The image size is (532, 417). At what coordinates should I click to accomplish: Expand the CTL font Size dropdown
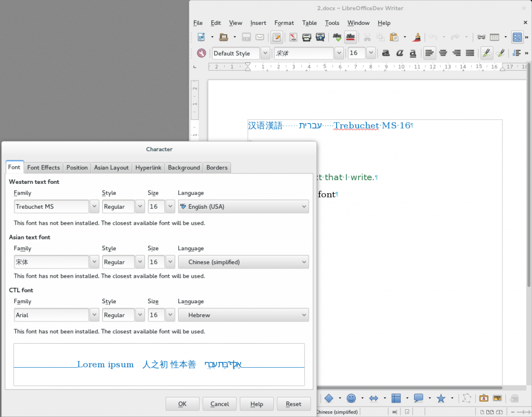[170, 315]
